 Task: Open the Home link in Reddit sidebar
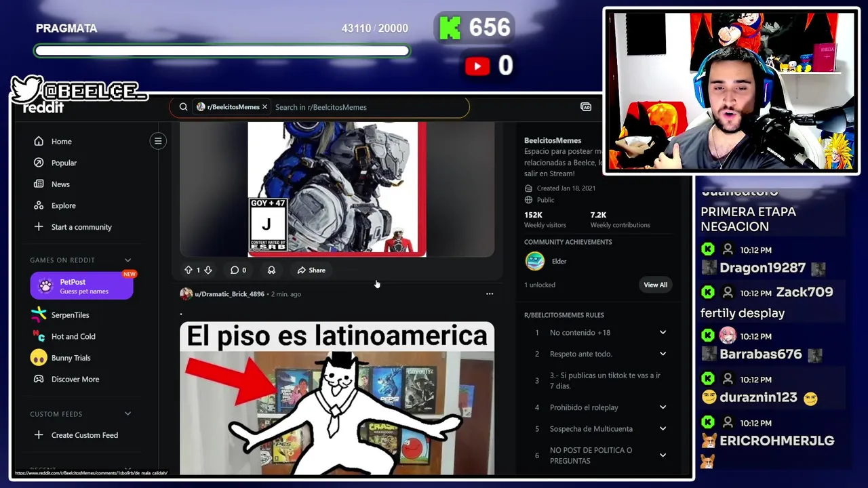53,141
